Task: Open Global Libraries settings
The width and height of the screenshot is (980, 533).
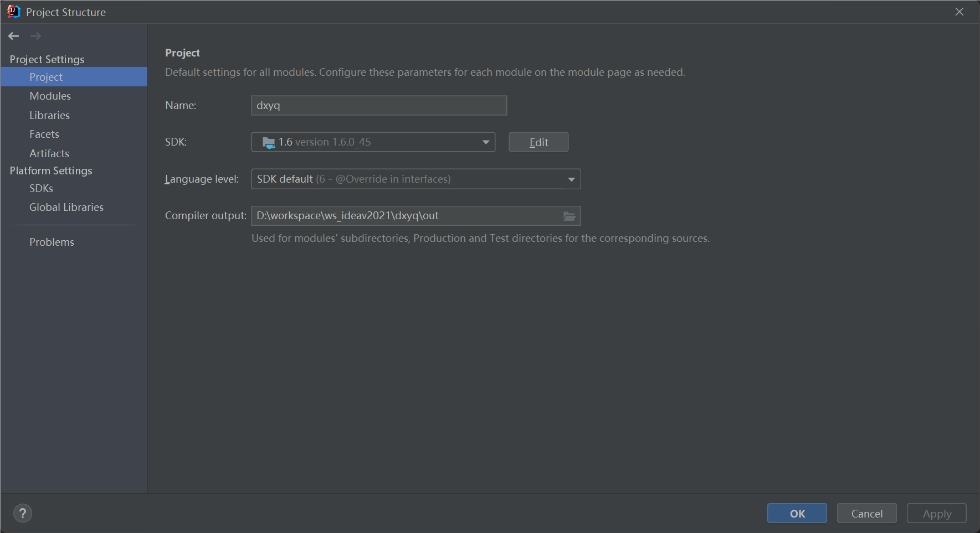Action: (x=66, y=207)
